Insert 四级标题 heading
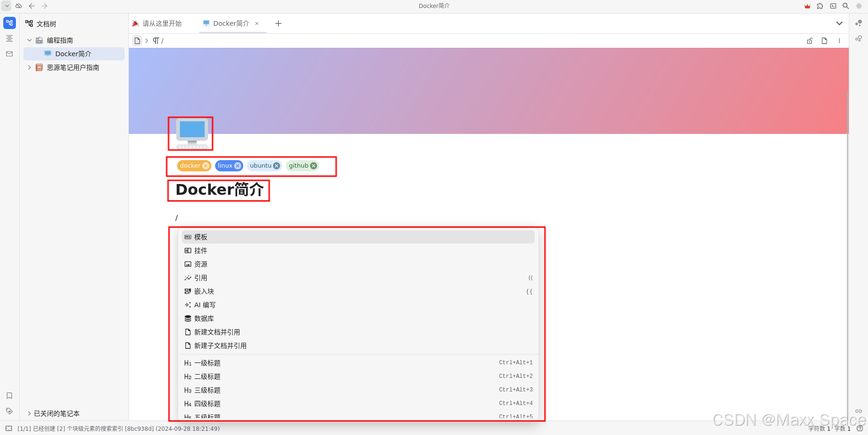Image resolution: width=868 pixels, height=435 pixels. pos(358,404)
